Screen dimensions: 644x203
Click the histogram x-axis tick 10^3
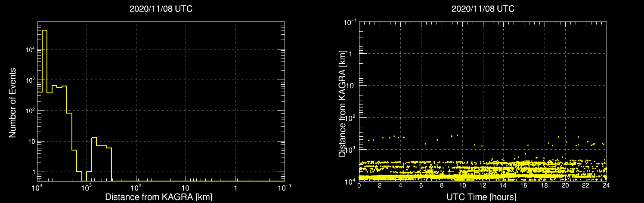87,187
